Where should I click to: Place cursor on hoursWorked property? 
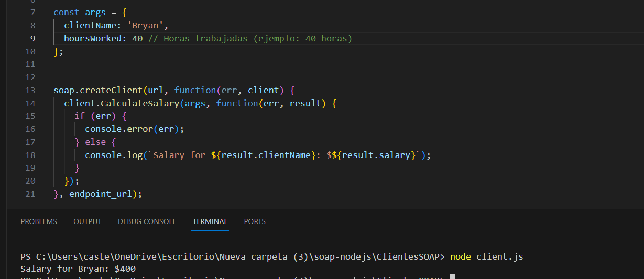[93, 38]
